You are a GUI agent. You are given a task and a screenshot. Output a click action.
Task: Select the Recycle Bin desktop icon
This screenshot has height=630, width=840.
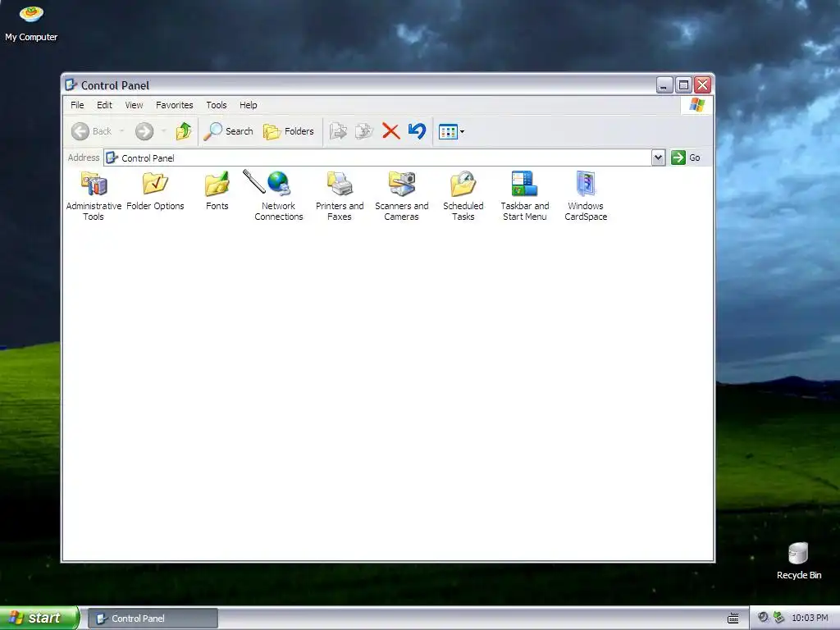[x=798, y=561]
